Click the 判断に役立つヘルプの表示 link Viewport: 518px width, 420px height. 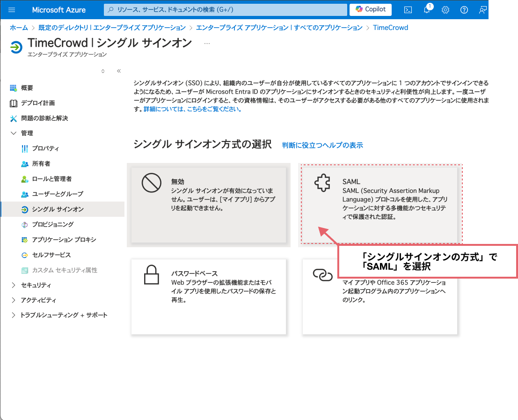click(323, 145)
